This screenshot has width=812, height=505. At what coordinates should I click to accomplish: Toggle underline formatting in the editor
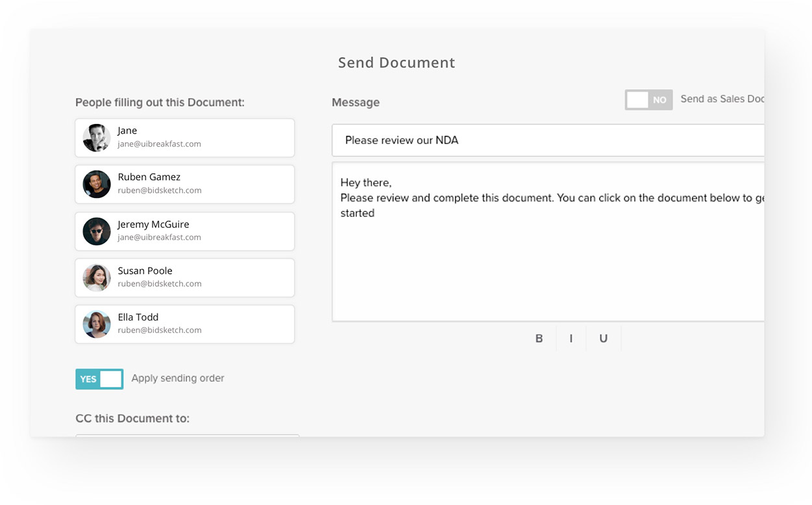point(603,338)
